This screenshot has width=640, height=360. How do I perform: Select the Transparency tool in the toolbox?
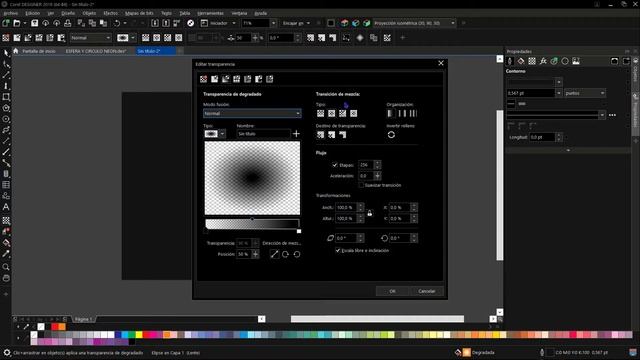pyautogui.click(x=6, y=221)
